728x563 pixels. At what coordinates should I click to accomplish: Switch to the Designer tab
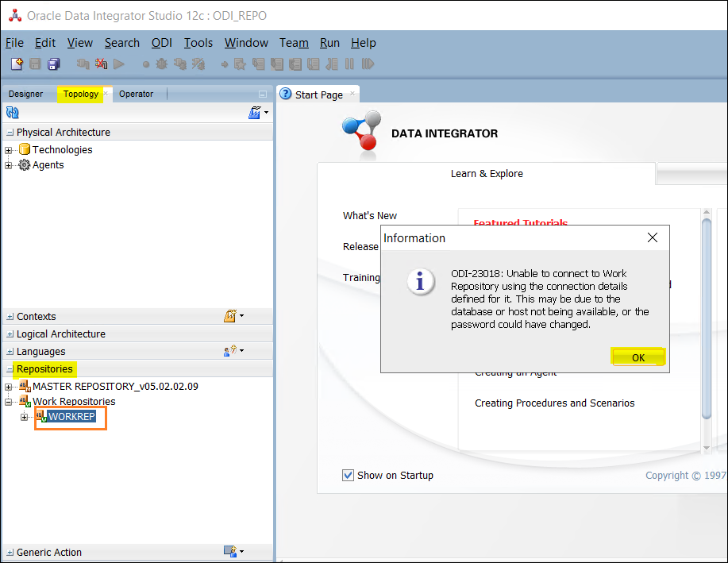pyautogui.click(x=25, y=94)
